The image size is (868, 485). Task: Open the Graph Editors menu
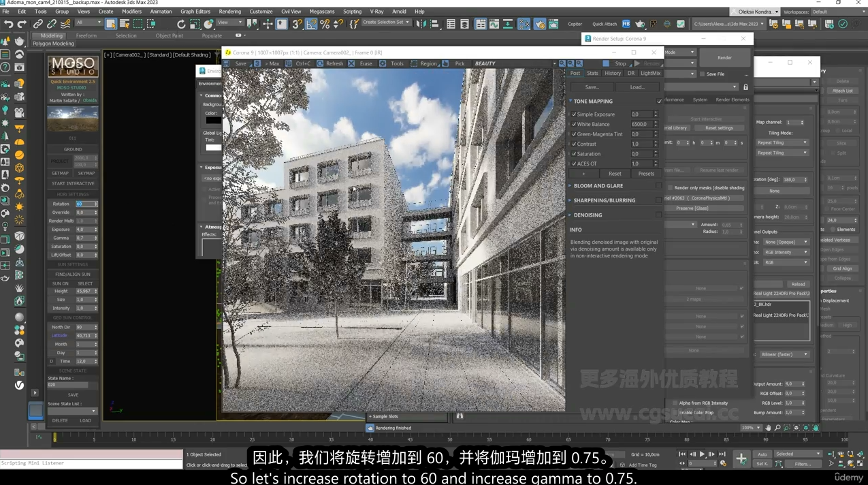[x=195, y=12]
